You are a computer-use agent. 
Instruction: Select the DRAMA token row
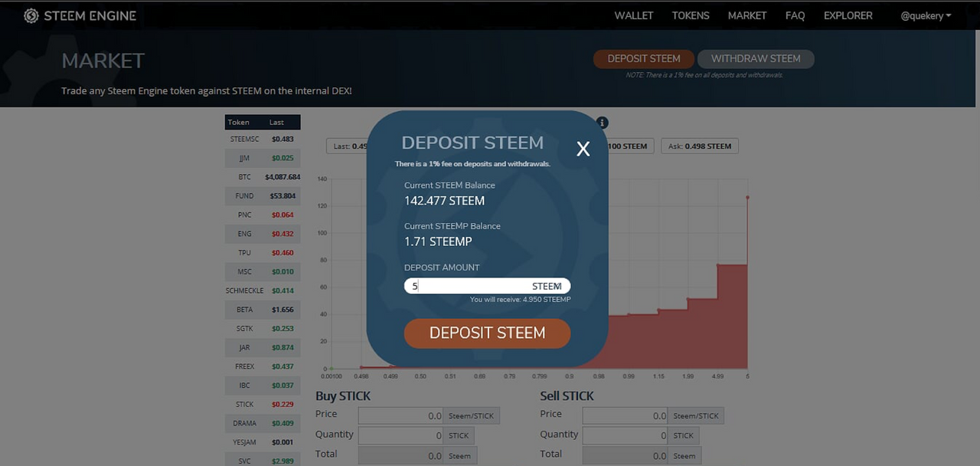point(263,423)
